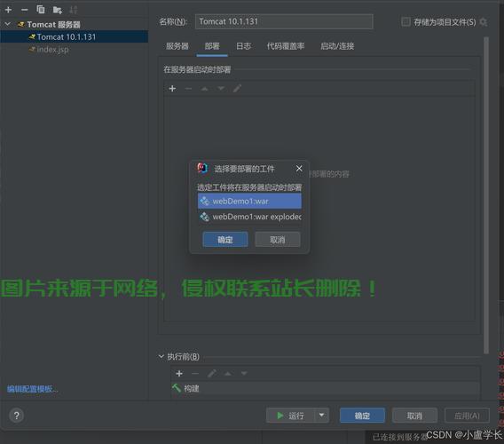Screen dimensions: 504x444
Task: Edit before-launch task pencil icon
Action: [x=211, y=374]
